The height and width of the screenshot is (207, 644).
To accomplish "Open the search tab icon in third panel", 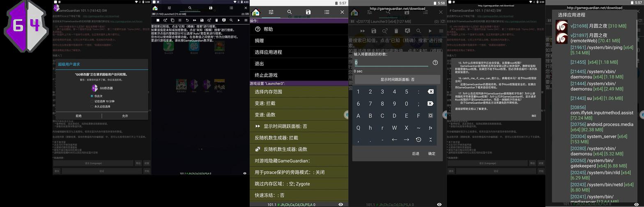I will click(x=290, y=12).
